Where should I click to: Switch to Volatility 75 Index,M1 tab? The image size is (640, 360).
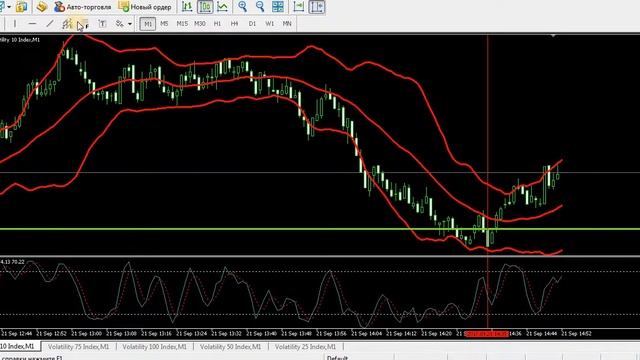78,347
